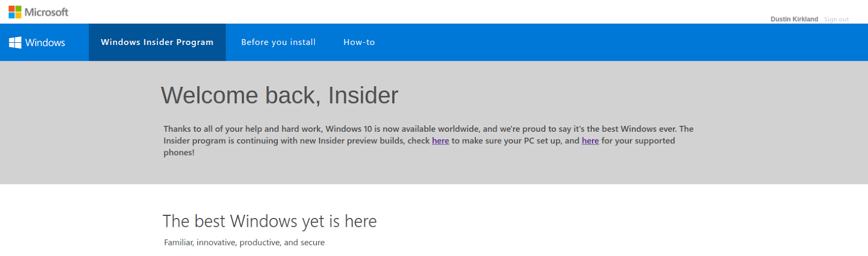The width and height of the screenshot is (868, 256).
Task: Click 'Thanks' at the paragraph start
Action: pyautogui.click(x=176, y=129)
